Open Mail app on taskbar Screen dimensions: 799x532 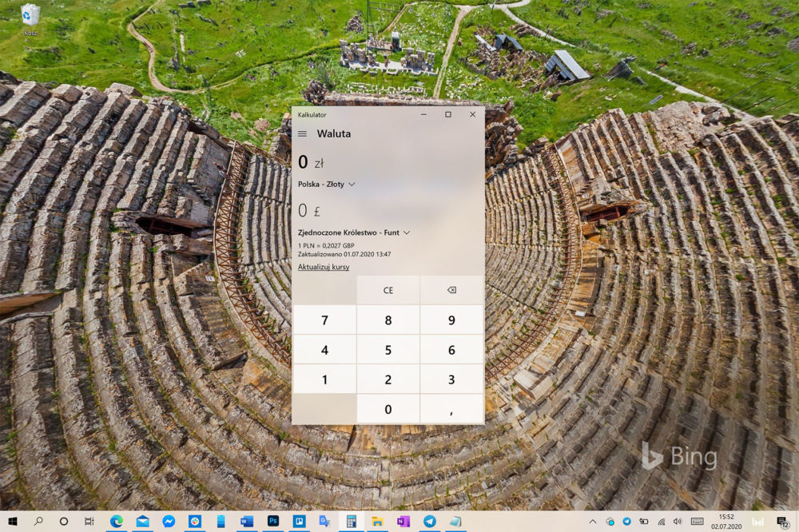(143, 522)
